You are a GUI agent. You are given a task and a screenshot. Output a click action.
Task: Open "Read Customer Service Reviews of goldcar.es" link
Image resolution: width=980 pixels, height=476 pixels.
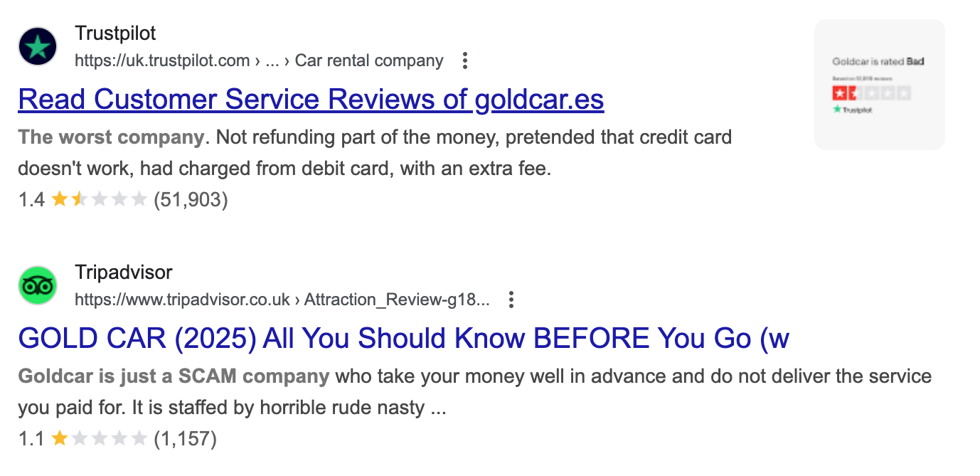[311, 100]
